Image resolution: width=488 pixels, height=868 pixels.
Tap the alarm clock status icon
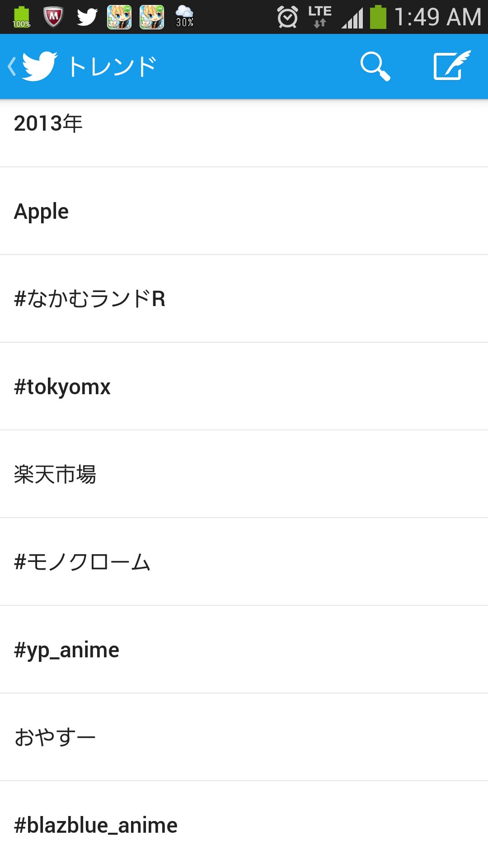coord(287,17)
